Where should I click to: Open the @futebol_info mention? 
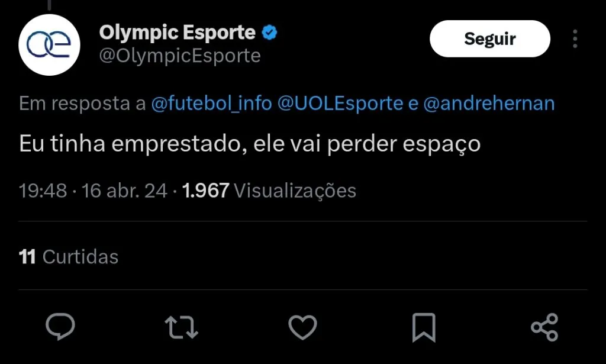tap(212, 104)
